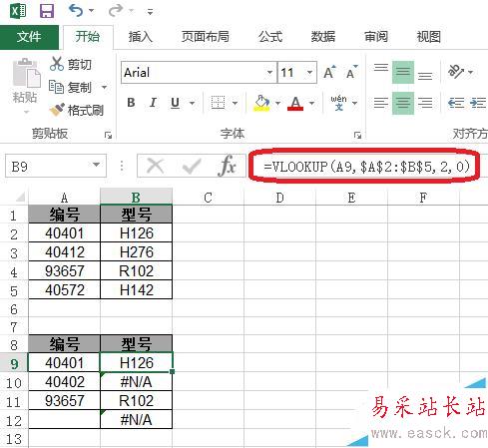Click cell A10 containing 40402

[65, 382]
